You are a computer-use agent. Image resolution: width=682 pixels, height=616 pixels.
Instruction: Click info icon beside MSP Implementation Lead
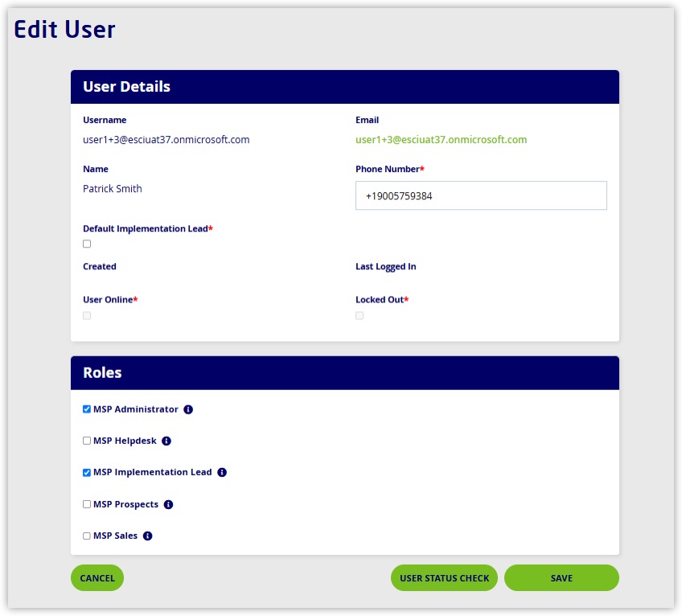pos(222,473)
